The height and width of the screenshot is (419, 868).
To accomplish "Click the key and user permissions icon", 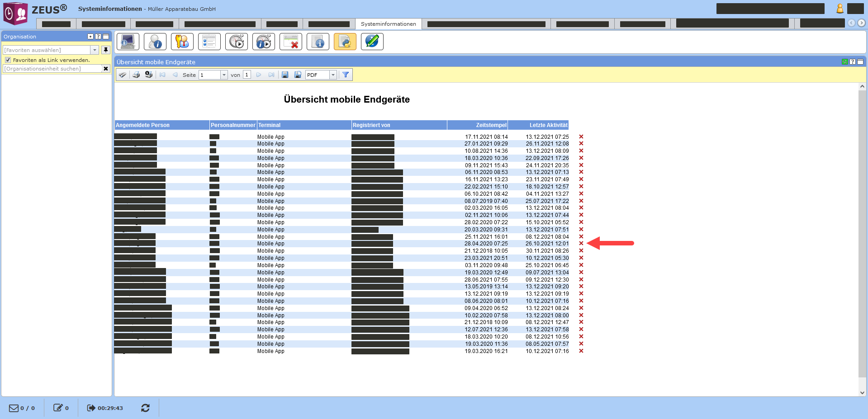I will pyautogui.click(x=182, y=42).
